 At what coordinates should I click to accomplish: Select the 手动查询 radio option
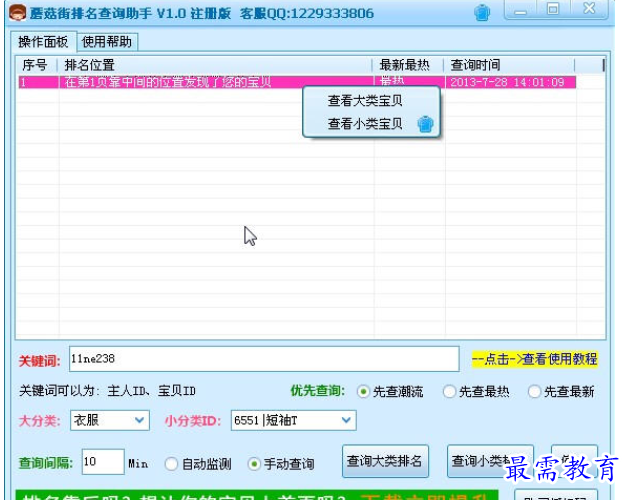[x=281, y=464]
